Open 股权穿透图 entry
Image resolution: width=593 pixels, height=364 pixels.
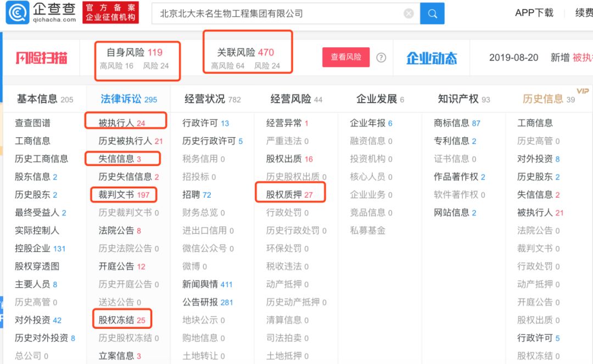click(x=37, y=266)
